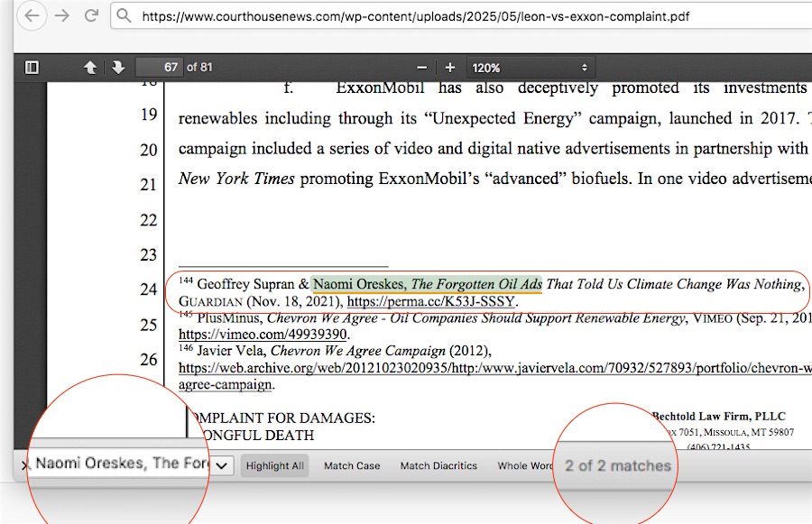Reload the current page

90,15
